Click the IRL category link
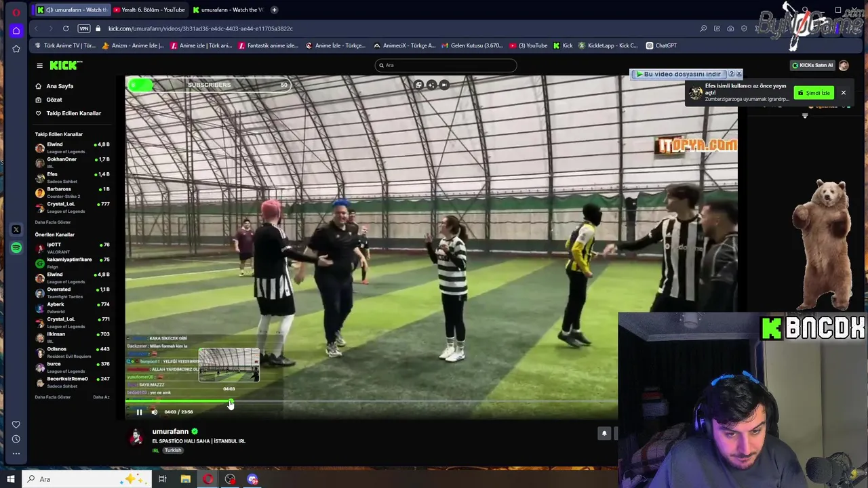The width and height of the screenshot is (868, 488). [155, 450]
